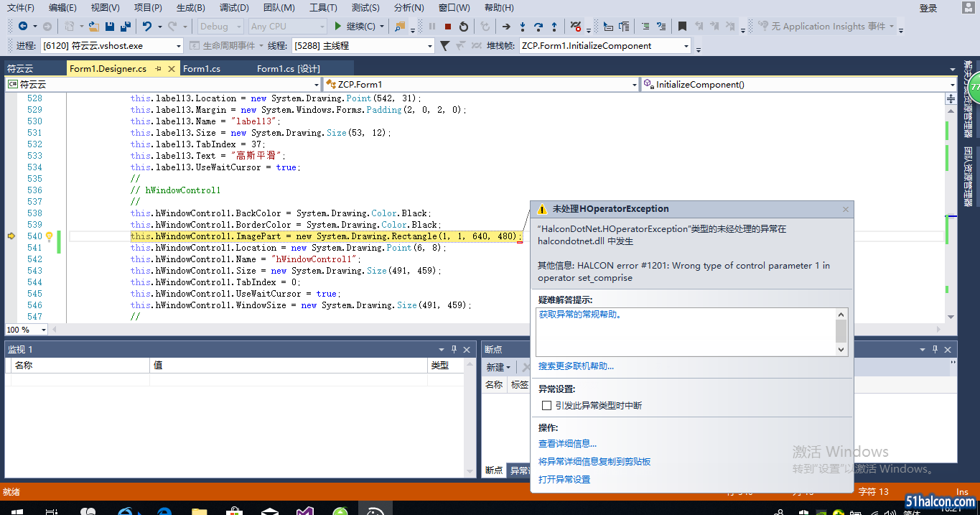Click 获取异常的常规帮助 link
The height and width of the screenshot is (515, 980).
[579, 315]
